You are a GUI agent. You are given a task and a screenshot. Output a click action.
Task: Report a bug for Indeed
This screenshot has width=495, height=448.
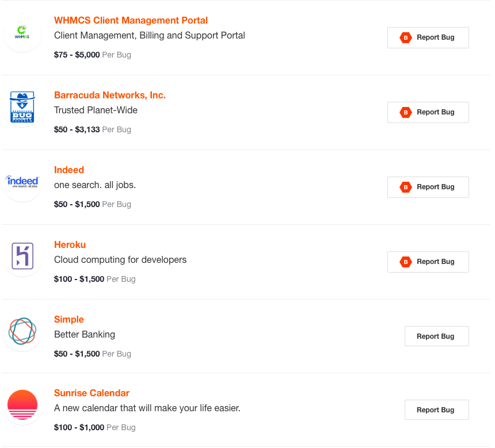pos(428,187)
